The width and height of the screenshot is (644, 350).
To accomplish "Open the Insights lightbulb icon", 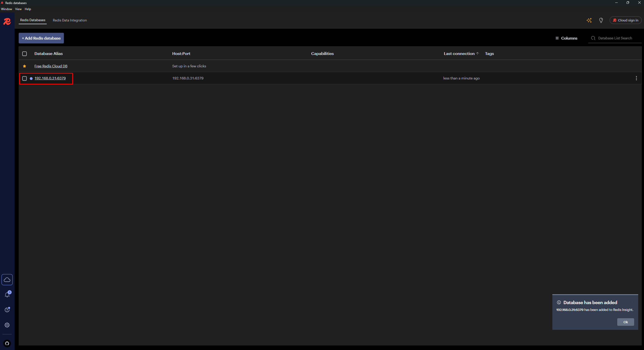I will pos(601,20).
